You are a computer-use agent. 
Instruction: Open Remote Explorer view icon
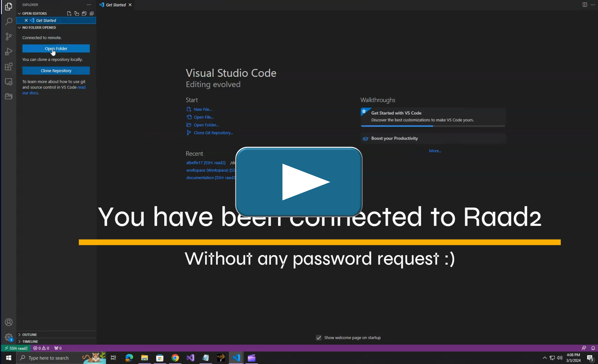tap(9, 82)
